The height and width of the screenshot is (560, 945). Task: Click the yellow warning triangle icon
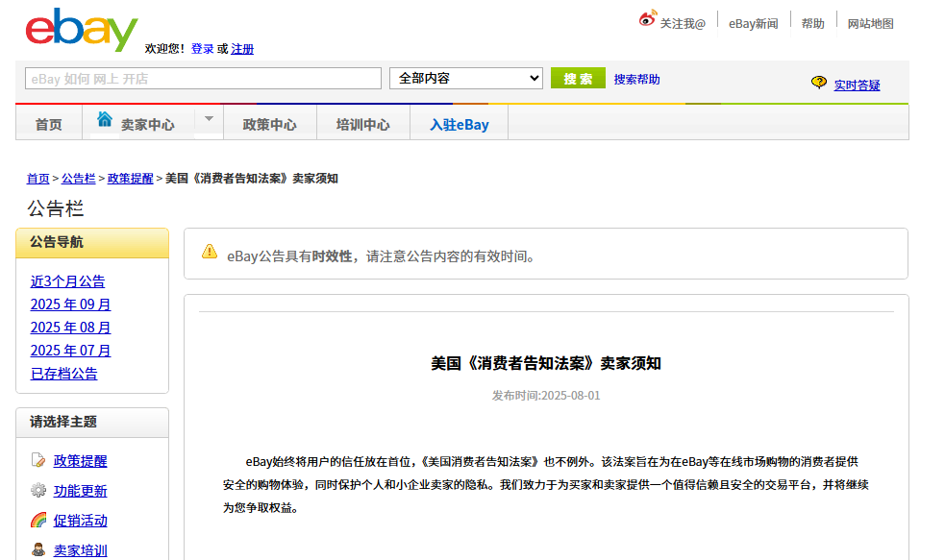tap(210, 252)
